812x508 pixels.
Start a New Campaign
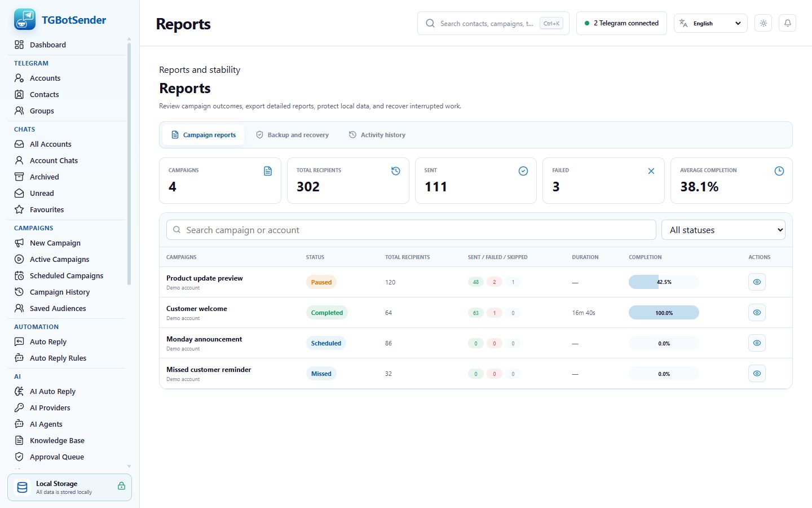point(67,243)
